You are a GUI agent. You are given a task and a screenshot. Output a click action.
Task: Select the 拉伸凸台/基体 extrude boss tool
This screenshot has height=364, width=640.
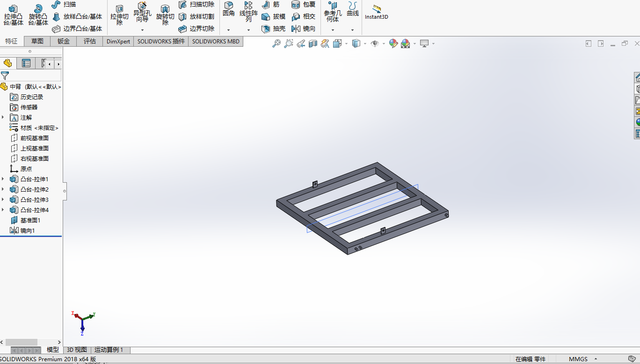tap(14, 15)
